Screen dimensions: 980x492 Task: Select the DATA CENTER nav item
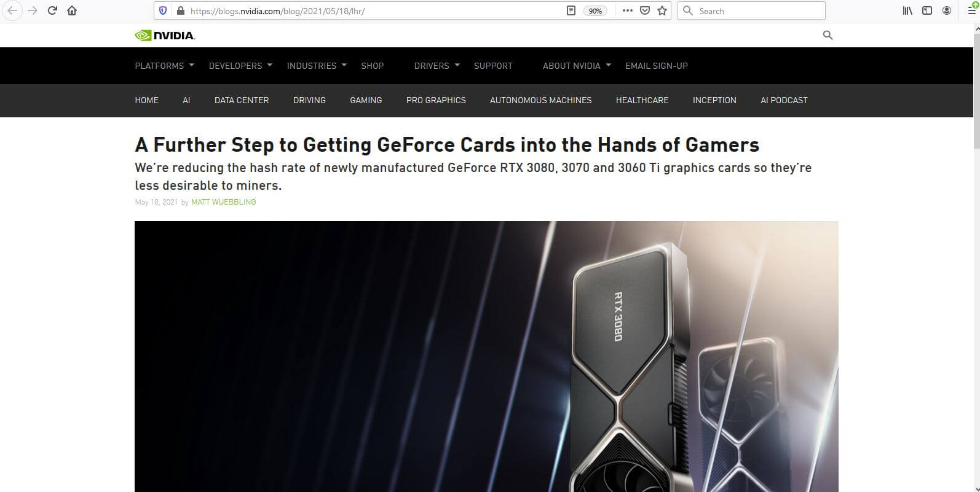click(x=242, y=100)
